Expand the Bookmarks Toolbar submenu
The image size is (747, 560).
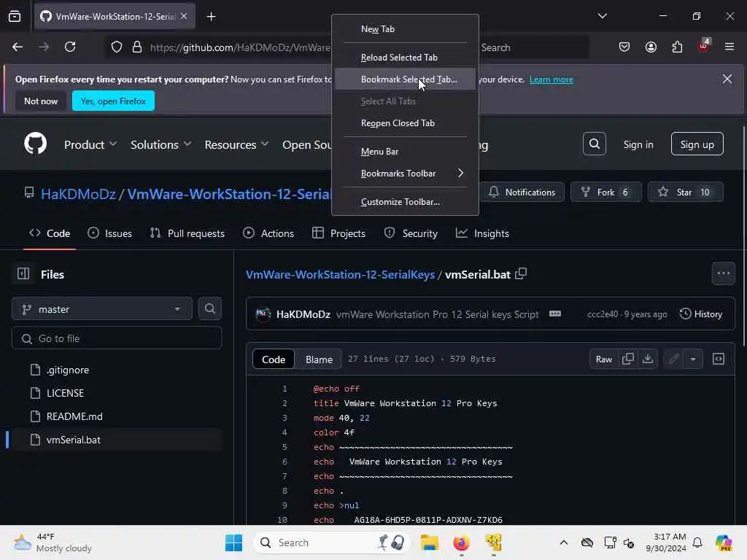(405, 174)
